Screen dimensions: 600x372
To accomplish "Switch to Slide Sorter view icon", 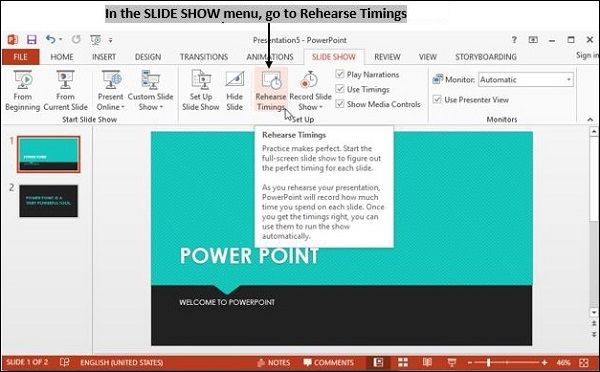I will coord(403,362).
